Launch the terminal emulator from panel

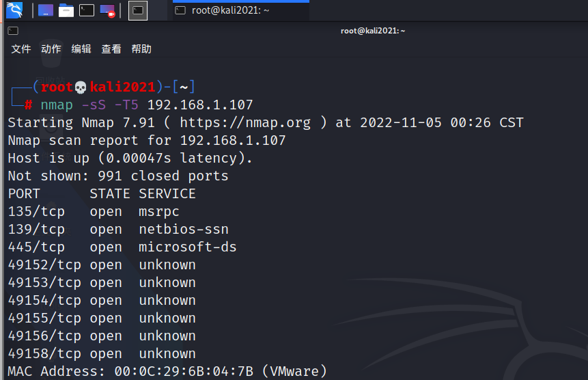click(87, 10)
